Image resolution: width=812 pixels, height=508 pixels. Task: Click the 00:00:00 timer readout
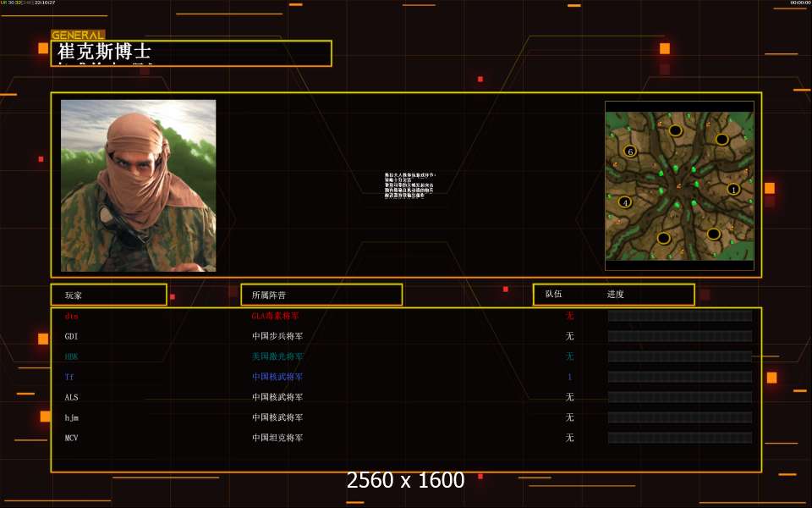click(801, 3)
